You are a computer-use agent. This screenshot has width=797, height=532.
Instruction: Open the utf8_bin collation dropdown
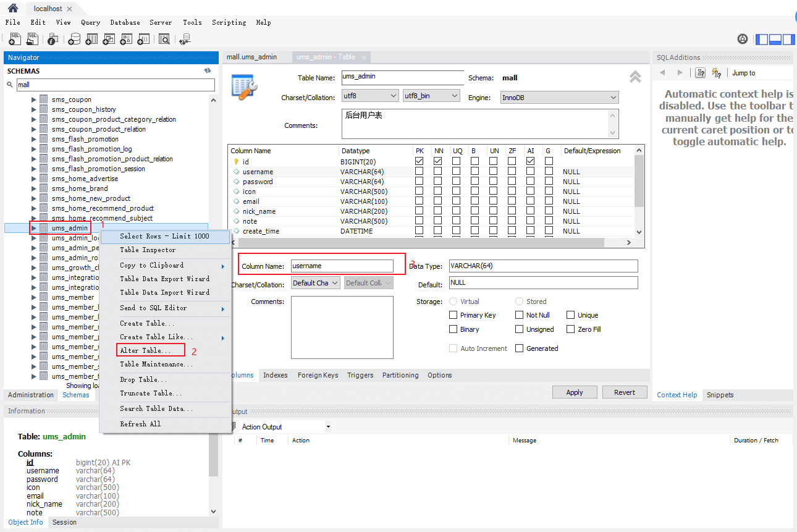(431, 96)
